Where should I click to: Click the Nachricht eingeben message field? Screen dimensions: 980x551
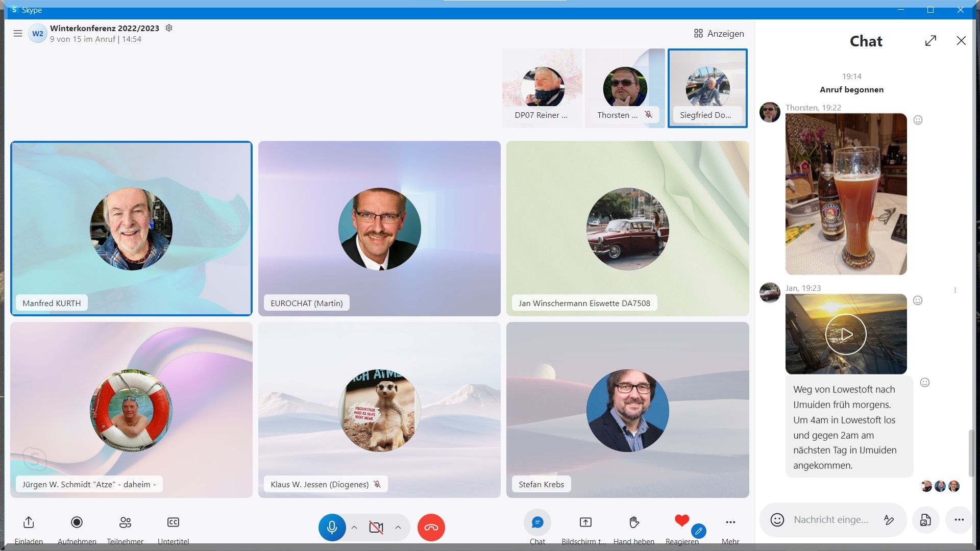pyautogui.click(x=830, y=520)
